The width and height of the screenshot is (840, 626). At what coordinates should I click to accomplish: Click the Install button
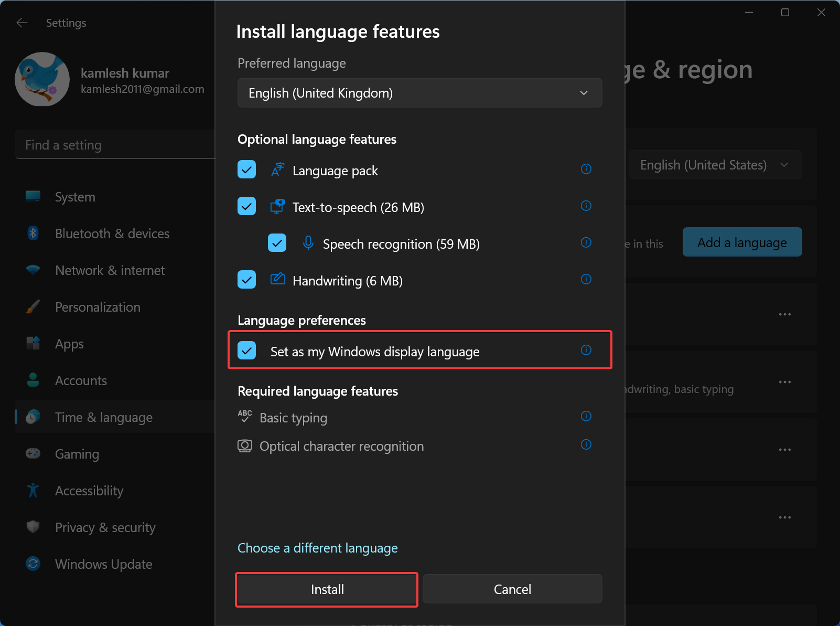[x=327, y=589]
